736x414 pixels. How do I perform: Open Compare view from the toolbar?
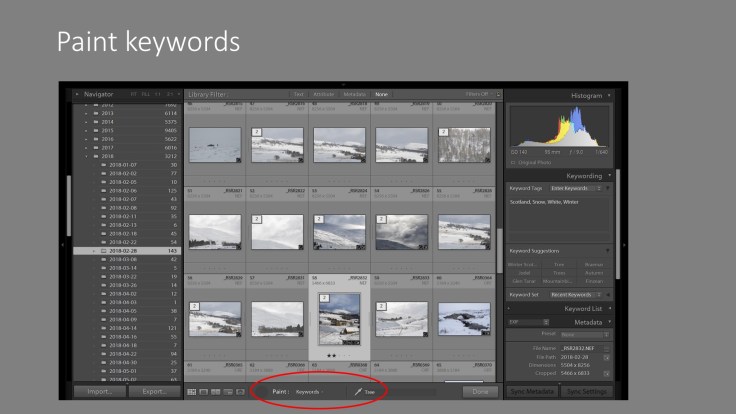(x=215, y=392)
